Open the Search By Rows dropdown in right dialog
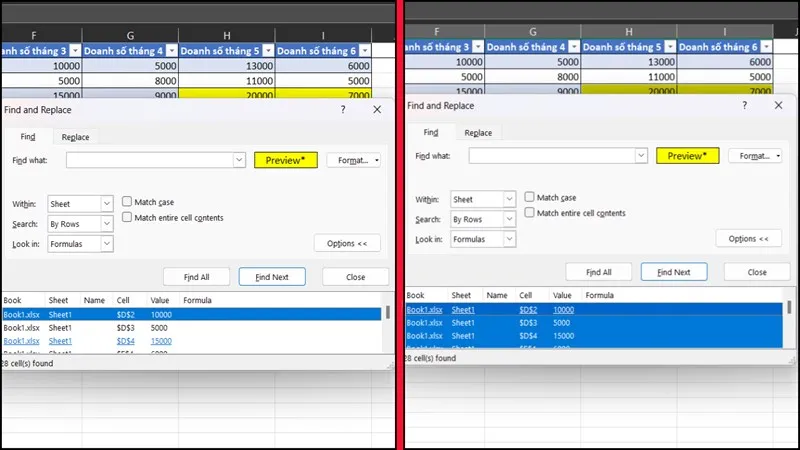Screen dimensions: 800x450 tap(509, 219)
